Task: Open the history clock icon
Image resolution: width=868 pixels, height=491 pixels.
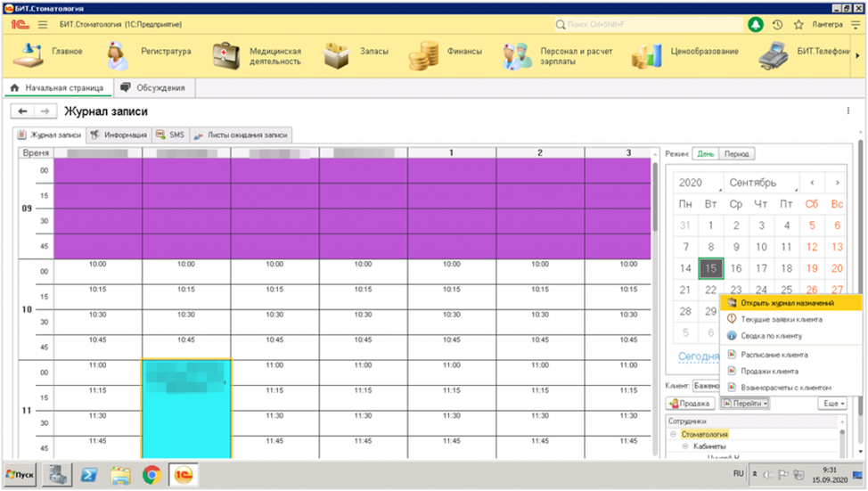Action: coord(777,25)
